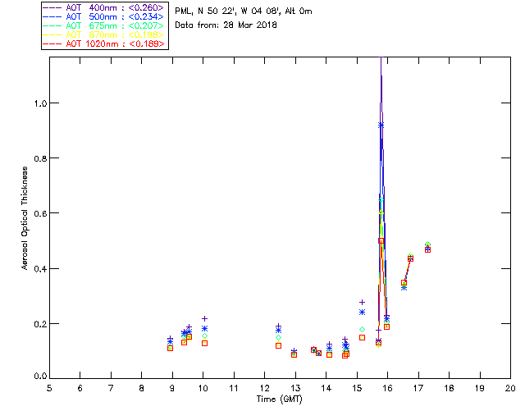Screen dimensions: 525x420
Task: Click the x-axis tick label 9
Action: (172, 388)
